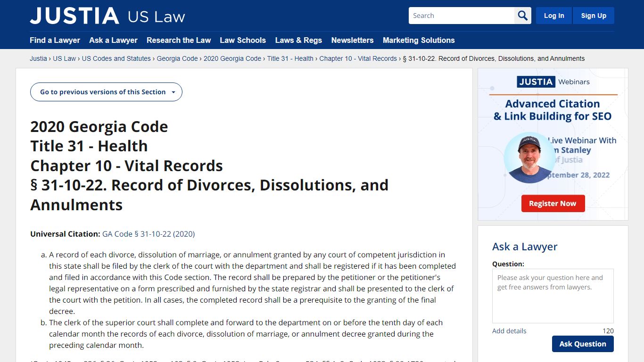The image size is (644, 362).
Task: Click the section title heading text
Action: tap(209, 165)
